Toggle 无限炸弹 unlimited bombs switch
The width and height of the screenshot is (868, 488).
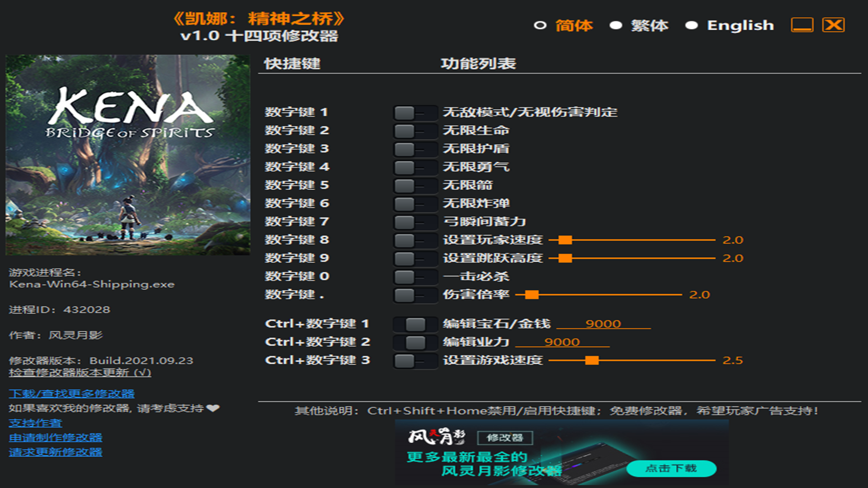414,204
